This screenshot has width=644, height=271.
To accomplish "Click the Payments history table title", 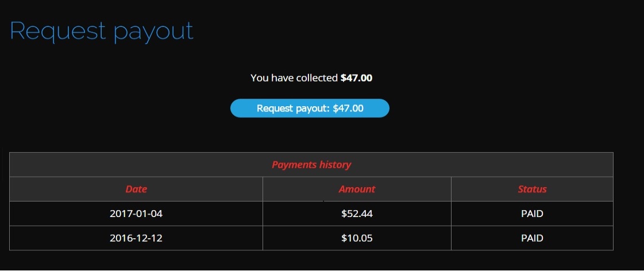I will click(x=311, y=165).
